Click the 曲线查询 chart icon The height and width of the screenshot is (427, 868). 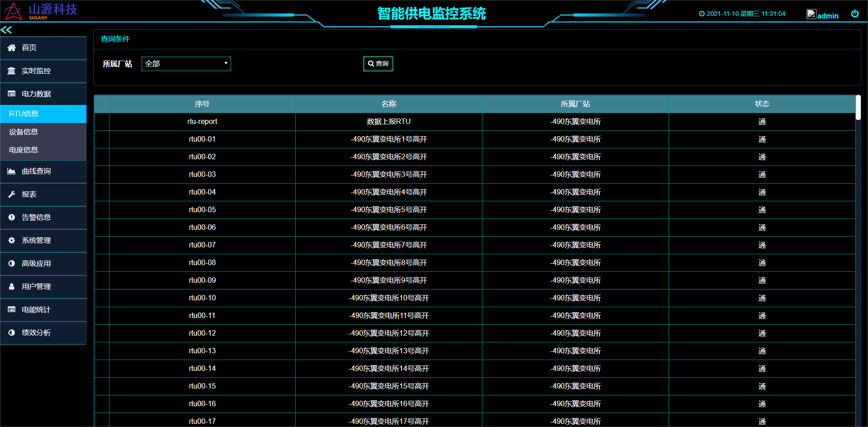12,171
